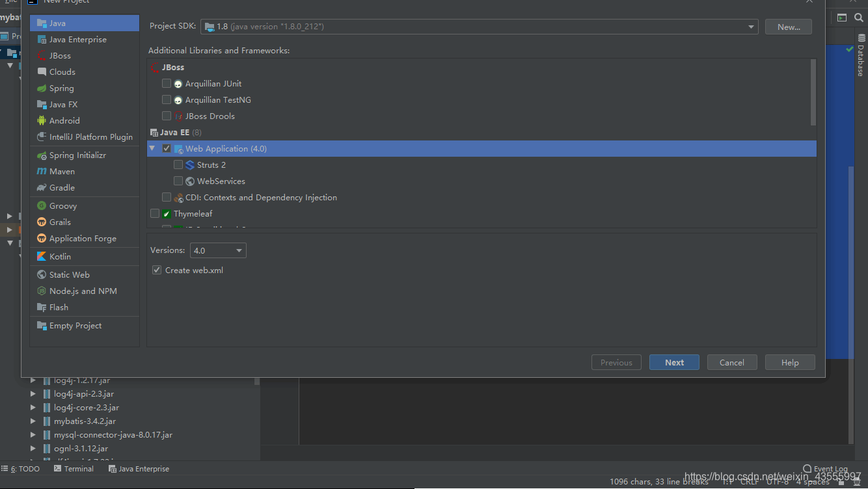868x489 pixels.
Task: Select the Static Web globe icon
Action: click(x=42, y=274)
